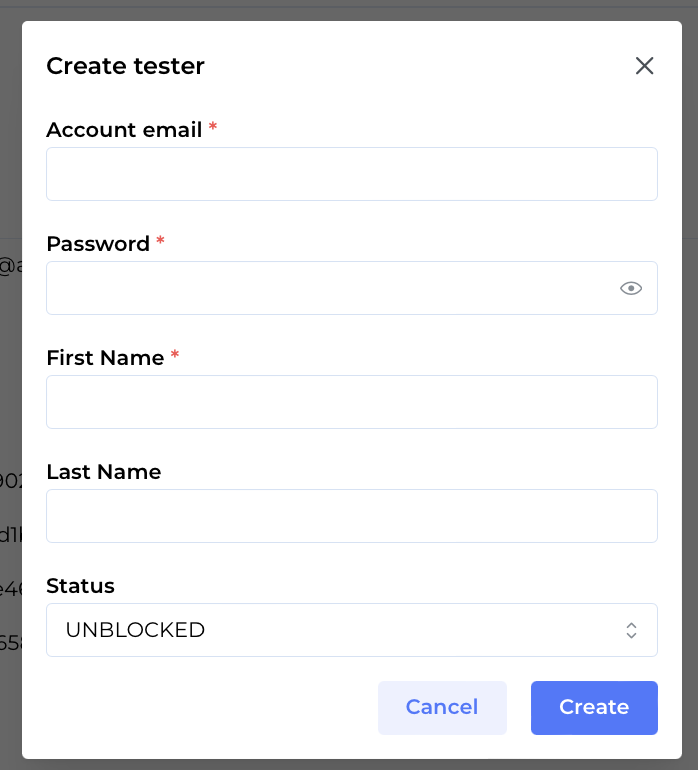Focus the Password text field
This screenshot has width=698, height=770.
(x=330, y=288)
